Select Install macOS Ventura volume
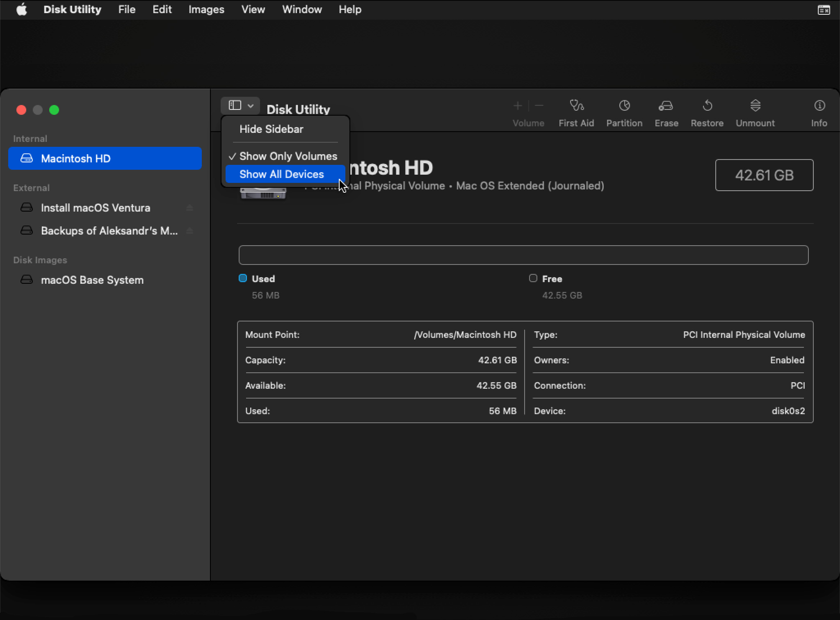The image size is (840, 620). (x=105, y=208)
